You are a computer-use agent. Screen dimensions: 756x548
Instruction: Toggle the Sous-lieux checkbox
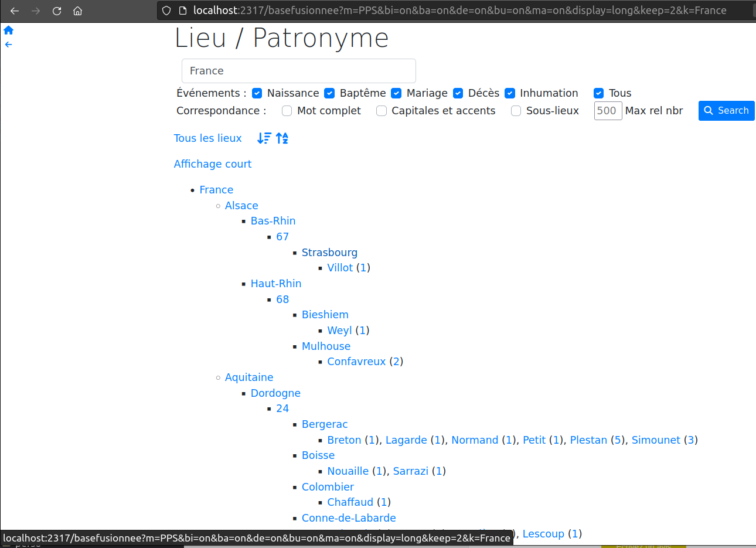[516, 111]
